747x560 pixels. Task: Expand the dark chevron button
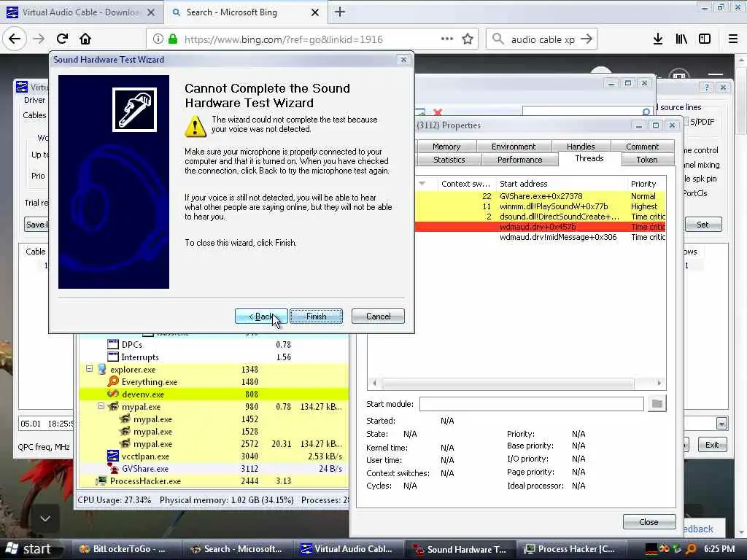tap(45, 518)
